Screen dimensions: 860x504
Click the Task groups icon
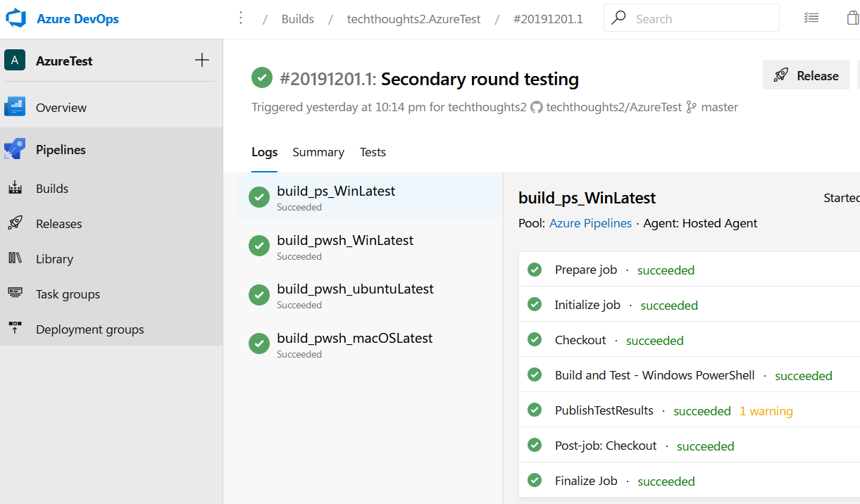(15, 293)
